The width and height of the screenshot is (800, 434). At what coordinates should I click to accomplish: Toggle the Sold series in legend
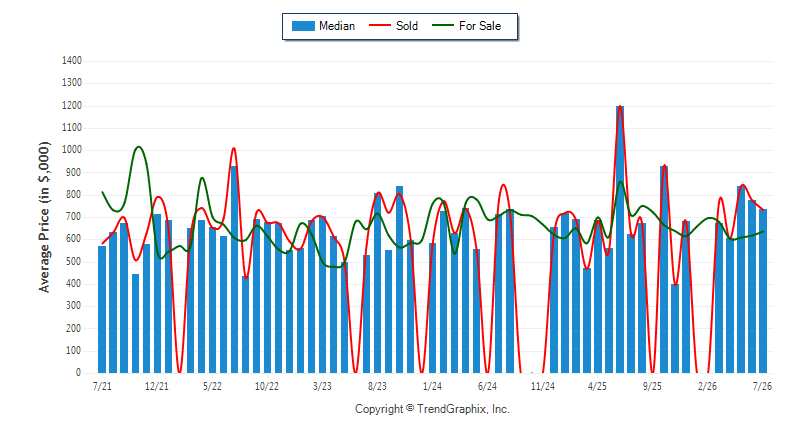tap(393, 26)
